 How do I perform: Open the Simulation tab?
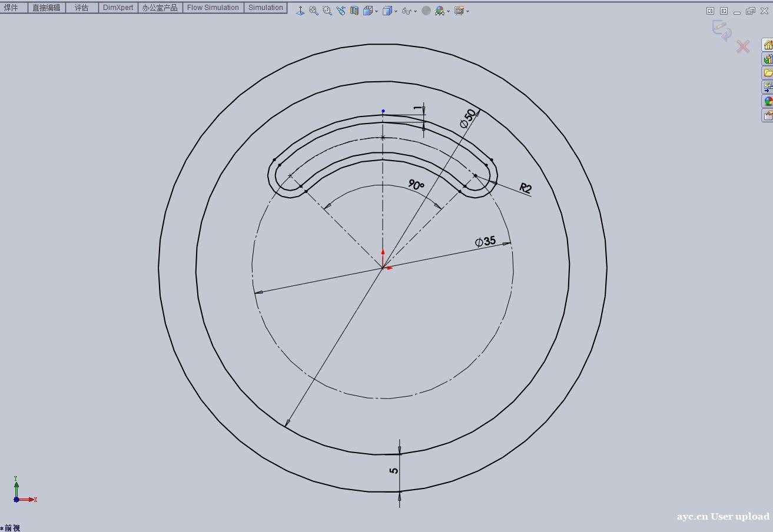[266, 8]
